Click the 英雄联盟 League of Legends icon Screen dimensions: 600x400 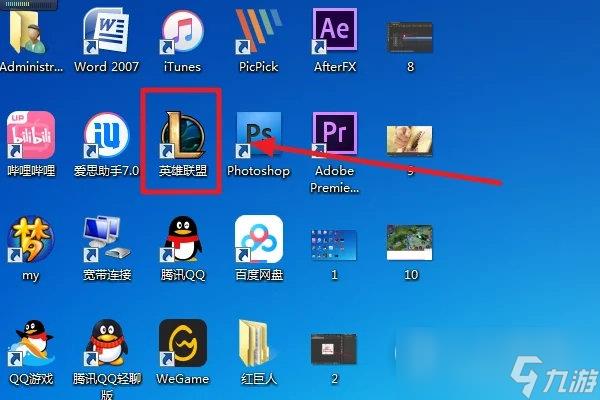[x=183, y=135]
